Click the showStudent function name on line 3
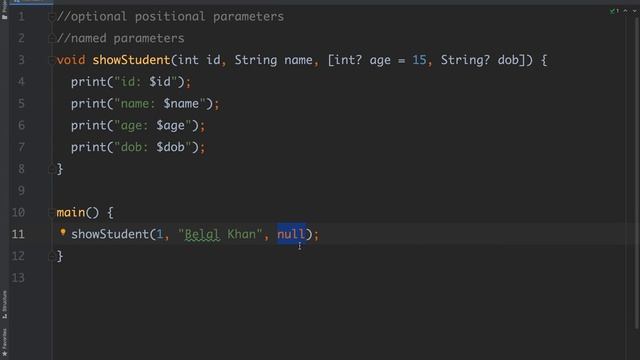The height and width of the screenshot is (360, 640). coord(131,60)
